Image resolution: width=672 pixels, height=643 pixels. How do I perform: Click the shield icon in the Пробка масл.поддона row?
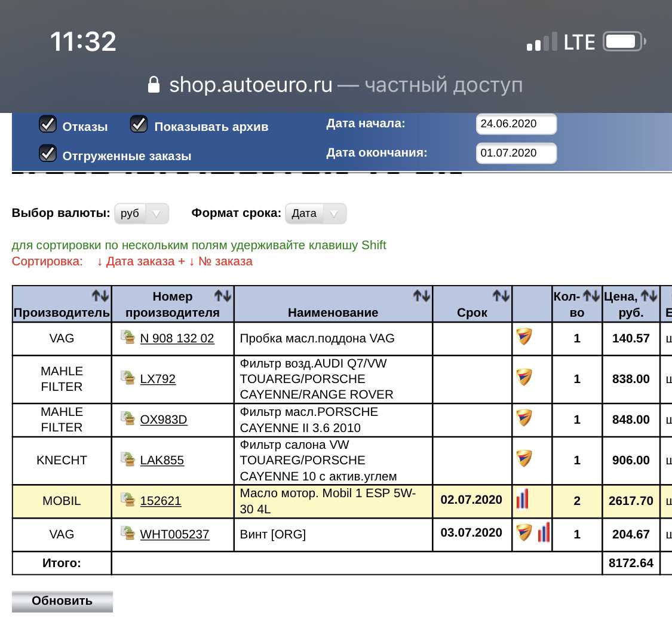pyautogui.click(x=524, y=336)
